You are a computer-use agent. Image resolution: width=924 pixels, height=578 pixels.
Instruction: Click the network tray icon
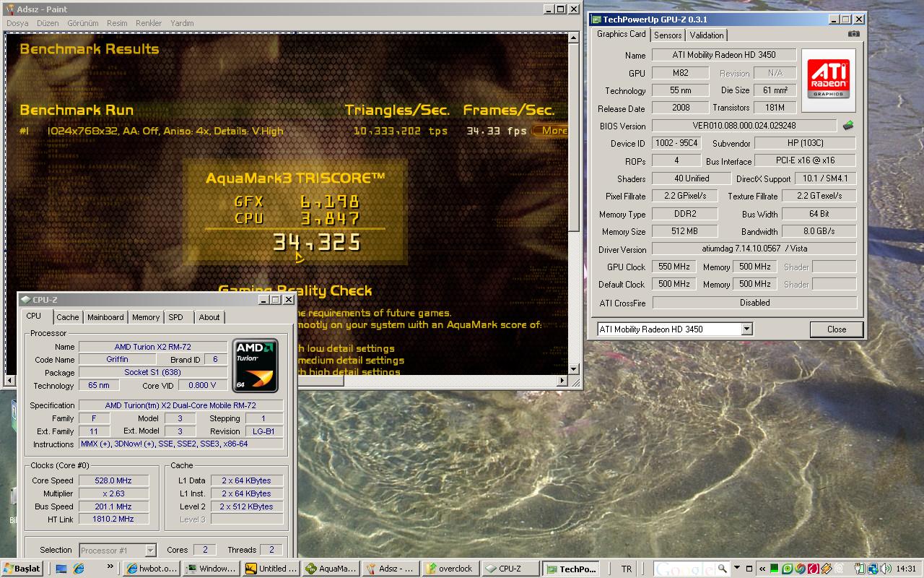tap(872, 569)
